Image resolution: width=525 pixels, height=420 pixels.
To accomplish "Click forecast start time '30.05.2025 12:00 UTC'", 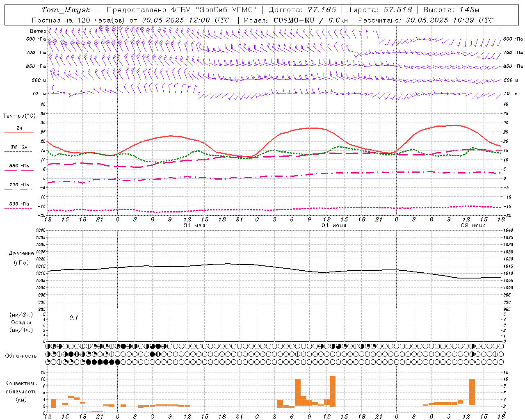I will (185, 20).
